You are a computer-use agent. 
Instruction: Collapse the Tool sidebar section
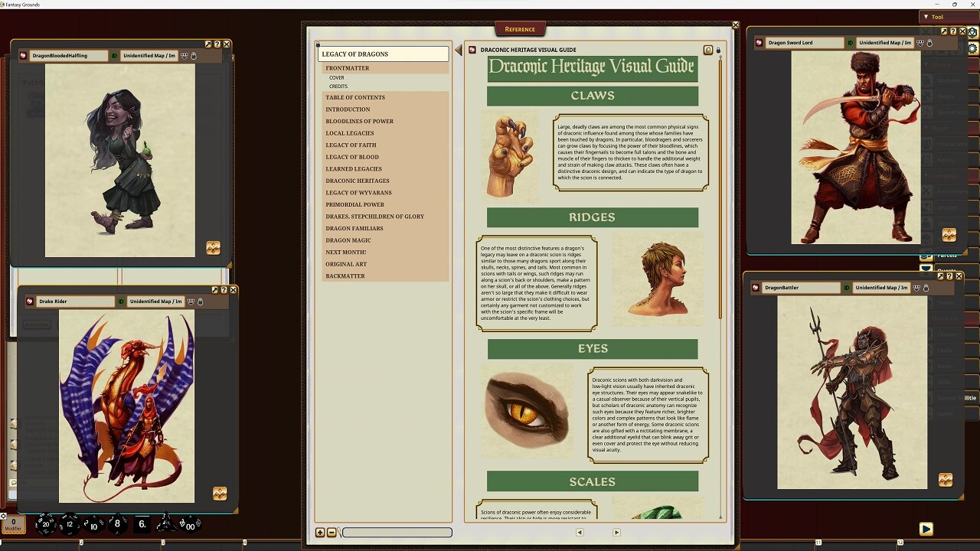tap(926, 17)
